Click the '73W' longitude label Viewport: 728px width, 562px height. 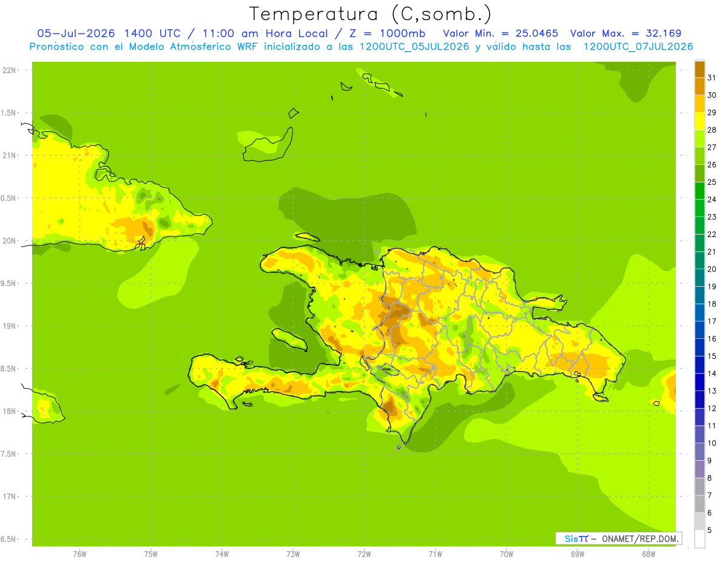pos(293,554)
